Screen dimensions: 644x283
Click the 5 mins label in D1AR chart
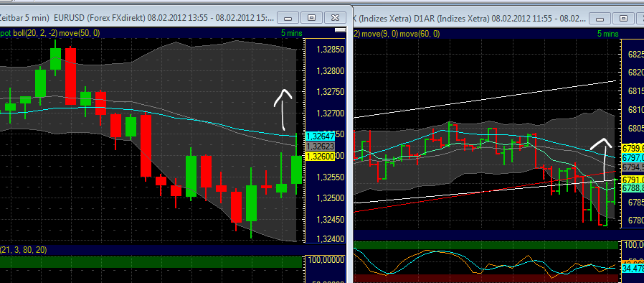click(x=607, y=34)
